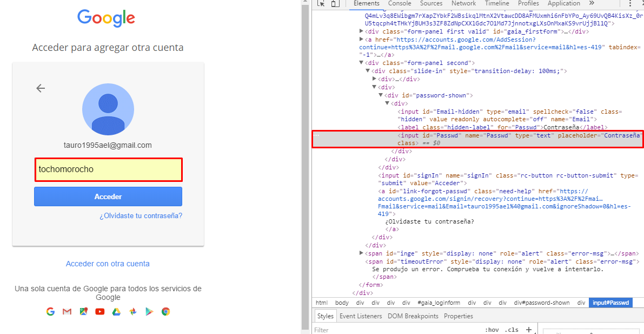Toggle the DevTools device toolbar icon
Image resolution: width=644 pixels, height=334 pixels.
pos(336,3)
